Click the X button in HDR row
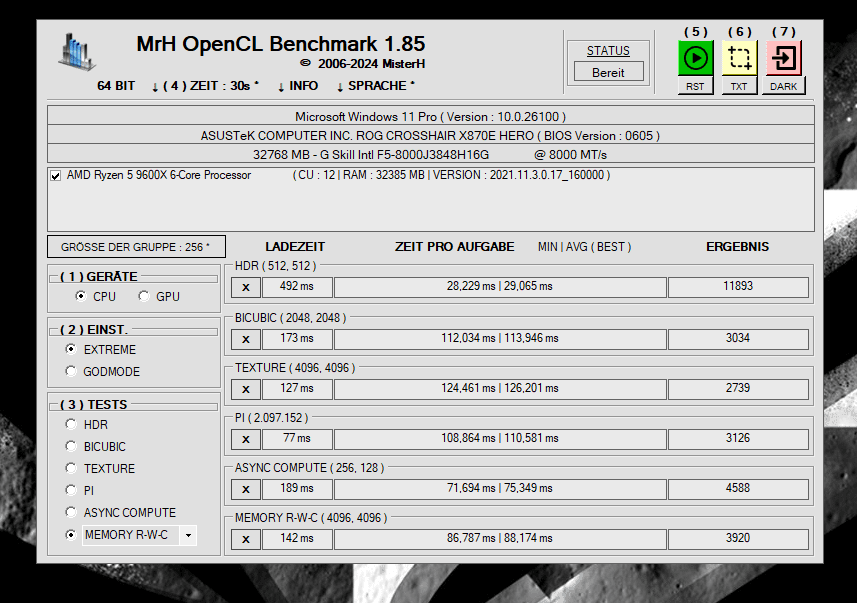Image resolution: width=857 pixels, height=603 pixels. 246,287
